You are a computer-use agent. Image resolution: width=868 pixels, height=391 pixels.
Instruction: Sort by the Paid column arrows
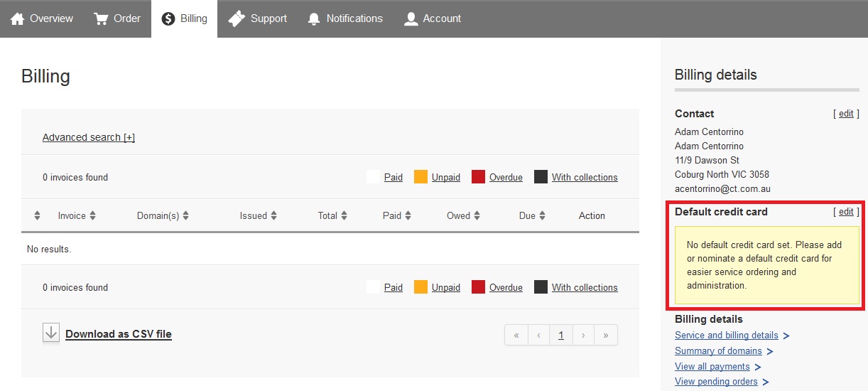[408, 215]
